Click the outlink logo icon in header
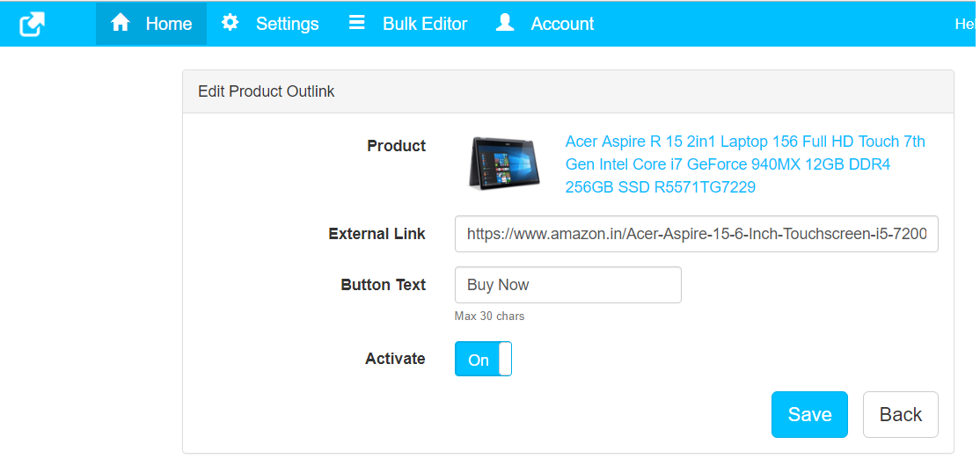 click(x=32, y=25)
